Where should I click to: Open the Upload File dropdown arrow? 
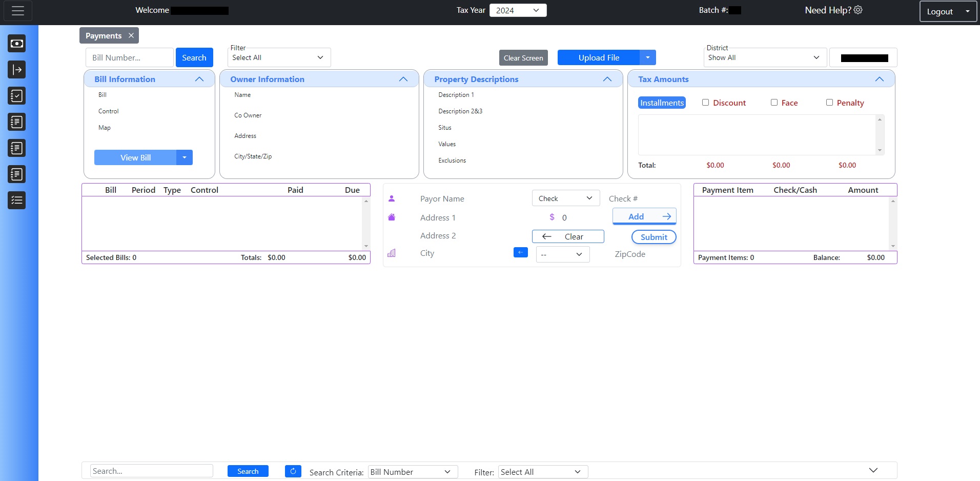648,57
